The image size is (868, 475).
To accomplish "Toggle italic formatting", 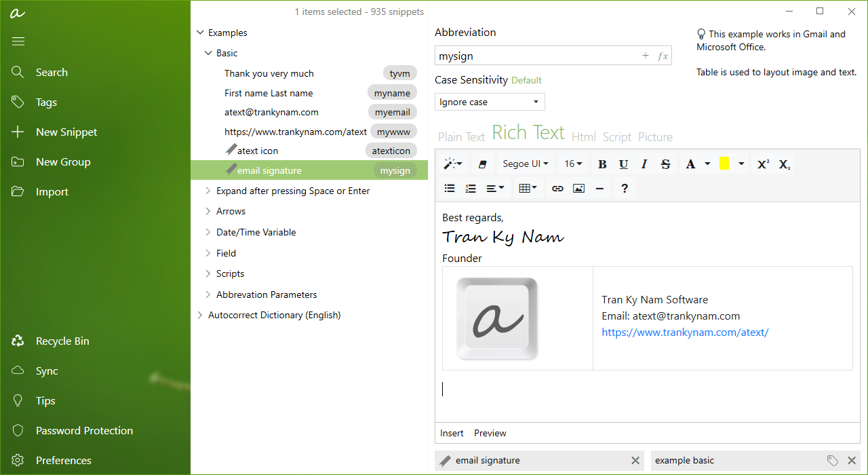I will tap(644, 164).
